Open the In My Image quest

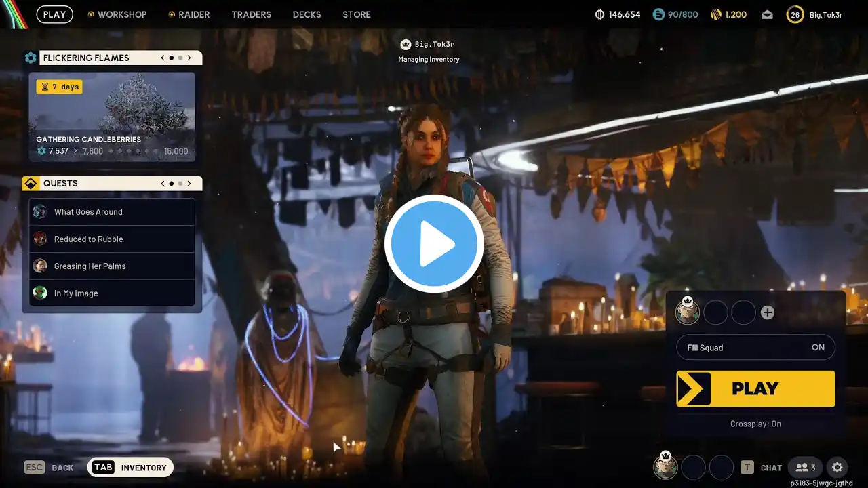click(112, 293)
